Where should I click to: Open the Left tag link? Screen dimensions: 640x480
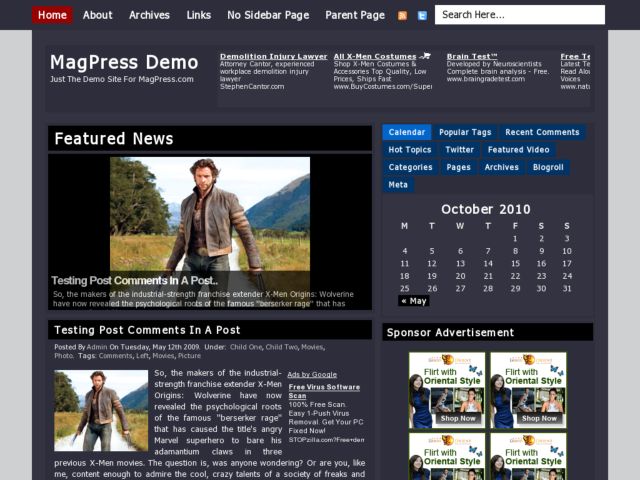(142, 356)
